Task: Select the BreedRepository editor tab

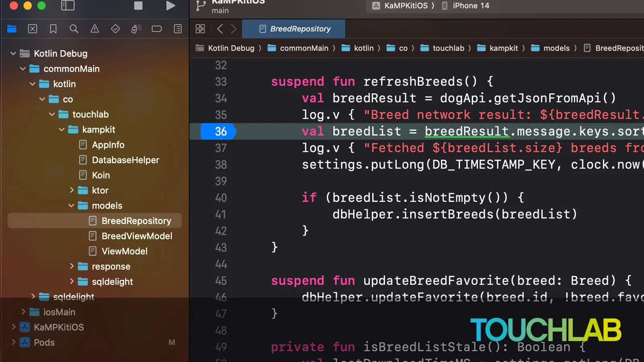Action: coord(294,29)
